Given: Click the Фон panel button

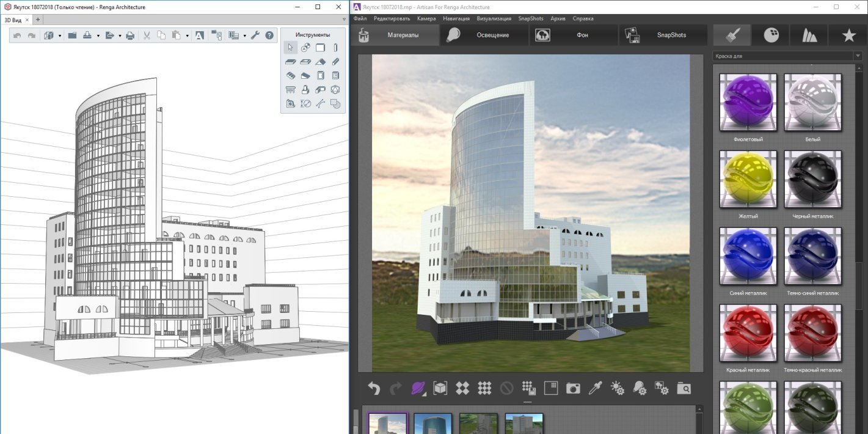Looking at the screenshot, I should tap(582, 35).
